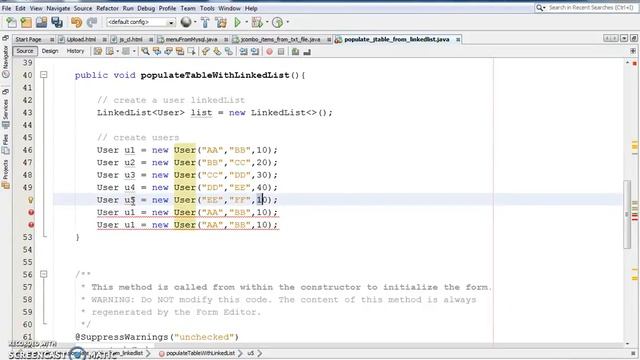
Task: Close the populate_jtable_from_linkedlist.java tab
Action: [458, 40]
